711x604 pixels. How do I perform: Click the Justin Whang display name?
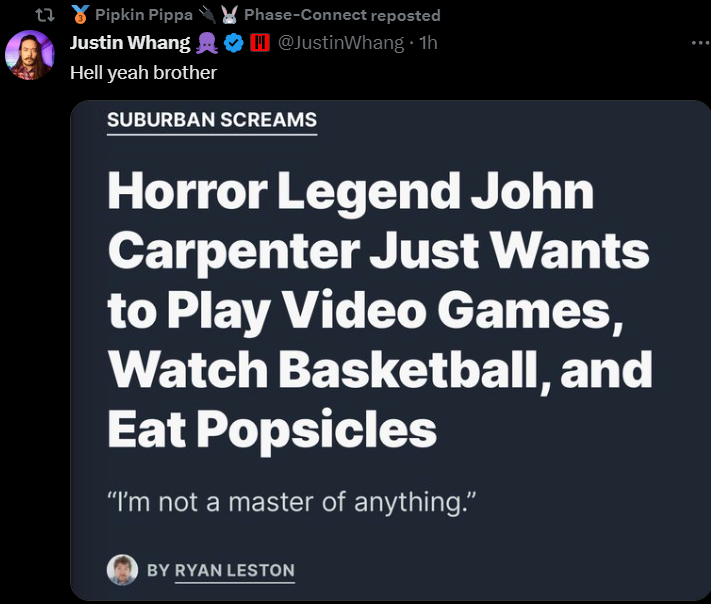130,43
